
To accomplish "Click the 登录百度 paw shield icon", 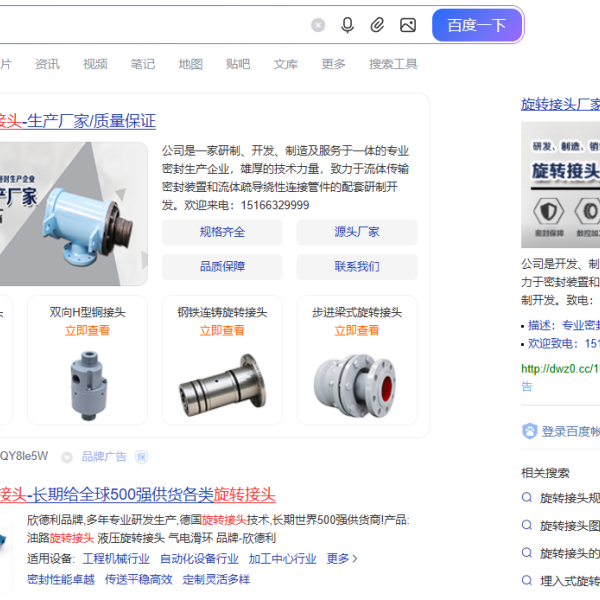I will tap(530, 431).
